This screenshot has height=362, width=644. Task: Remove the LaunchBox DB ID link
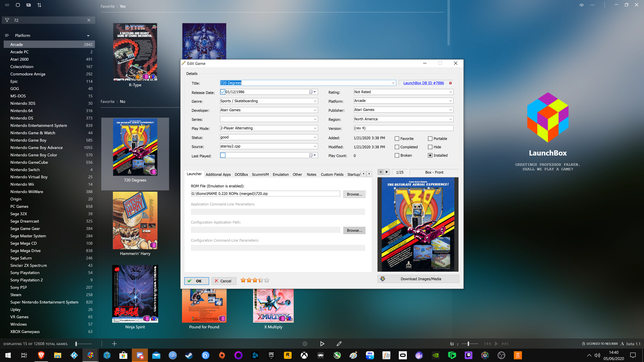pos(450,83)
